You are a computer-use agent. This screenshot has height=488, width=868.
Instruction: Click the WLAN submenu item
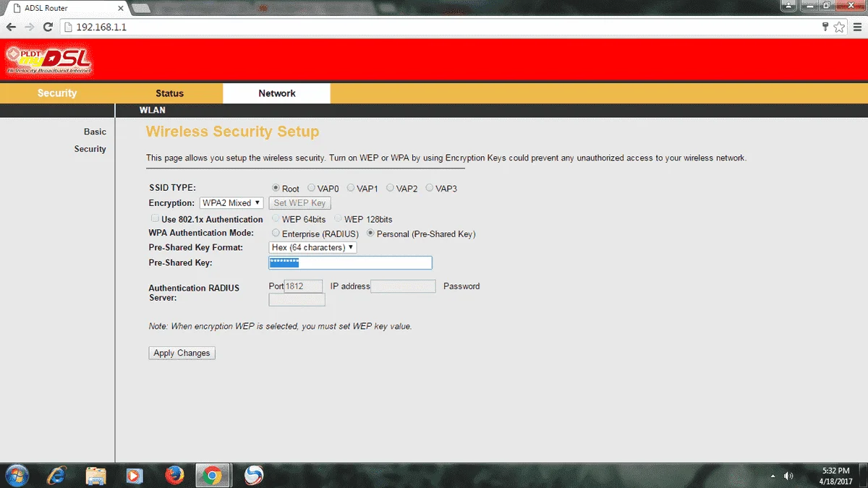[x=153, y=111]
